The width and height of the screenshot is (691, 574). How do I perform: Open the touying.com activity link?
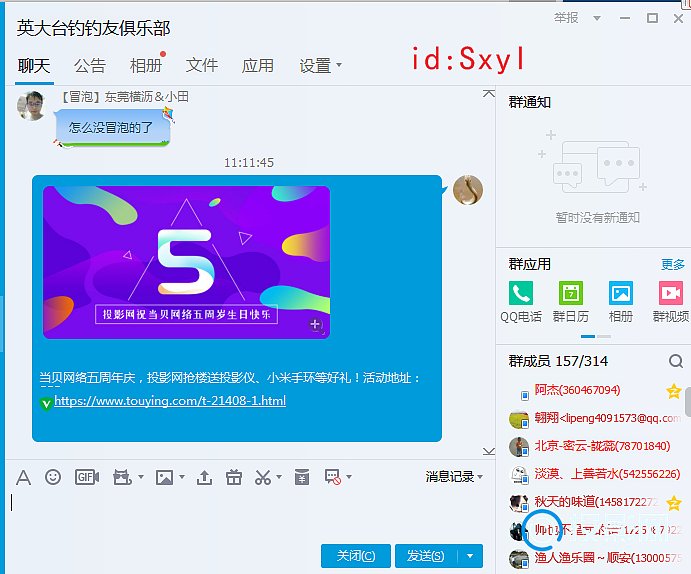(x=170, y=401)
